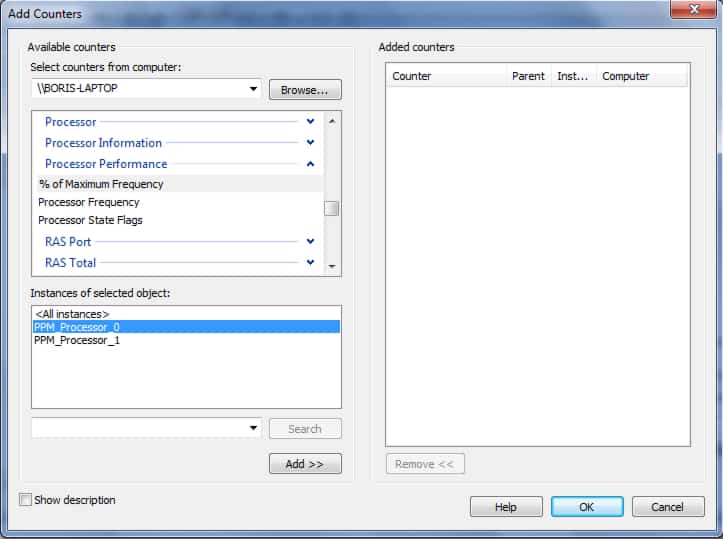Screen dimensions: 723x539
Task: Select instance PPM_Processor_0
Action: 77,327
